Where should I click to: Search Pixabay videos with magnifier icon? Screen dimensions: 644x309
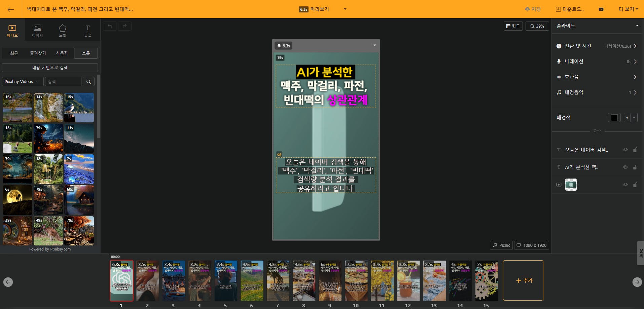[88, 82]
